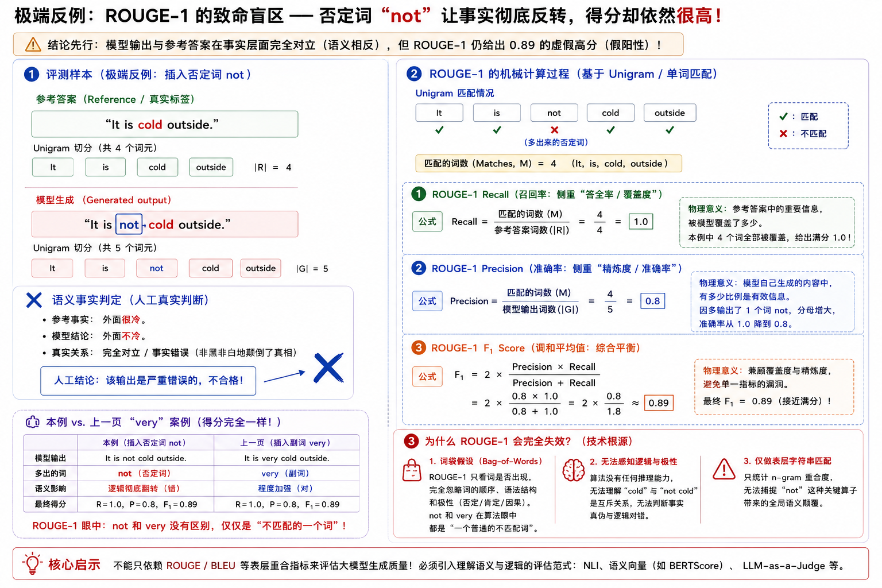
Task: Select the It token in the reference unigram row
Action: [53, 167]
